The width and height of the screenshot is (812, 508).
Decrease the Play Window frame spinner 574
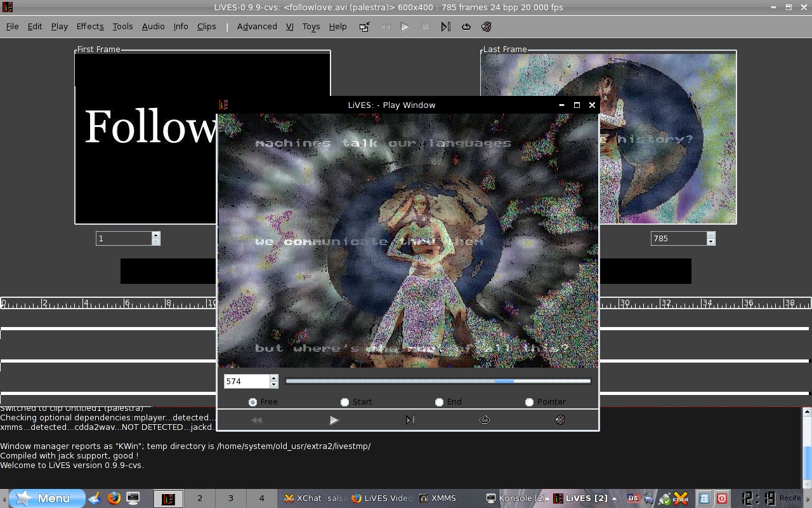(x=273, y=385)
